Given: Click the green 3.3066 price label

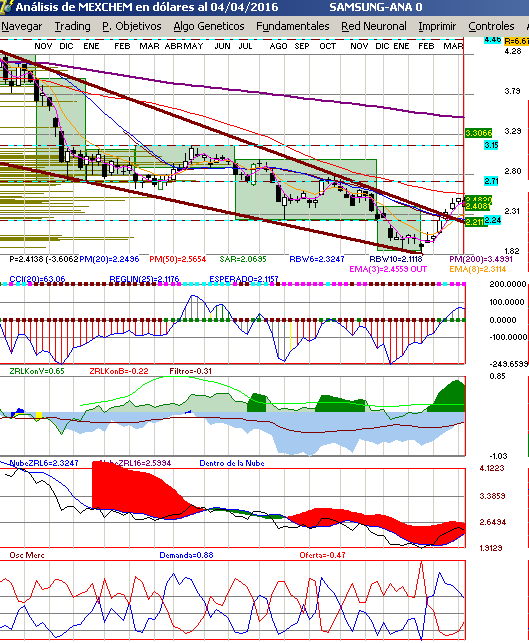Looking at the screenshot, I should point(478,133).
